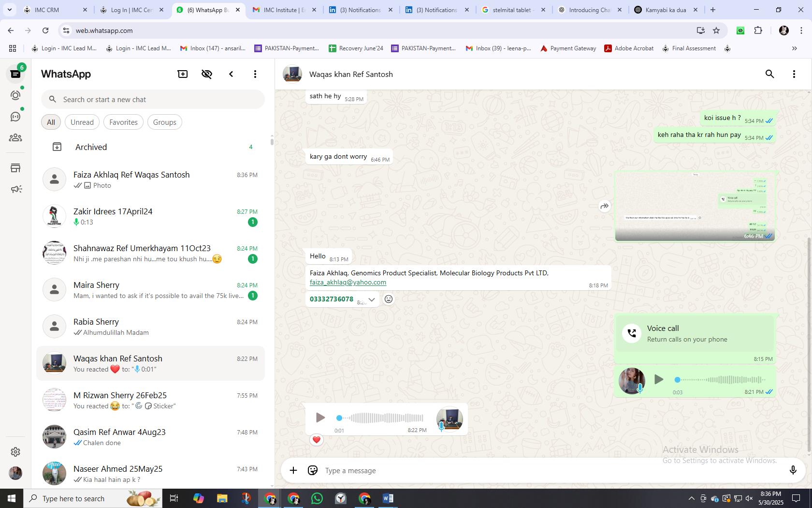The height and width of the screenshot is (508, 812).
Task: Record voice message microphone icon
Action: pos(793,470)
